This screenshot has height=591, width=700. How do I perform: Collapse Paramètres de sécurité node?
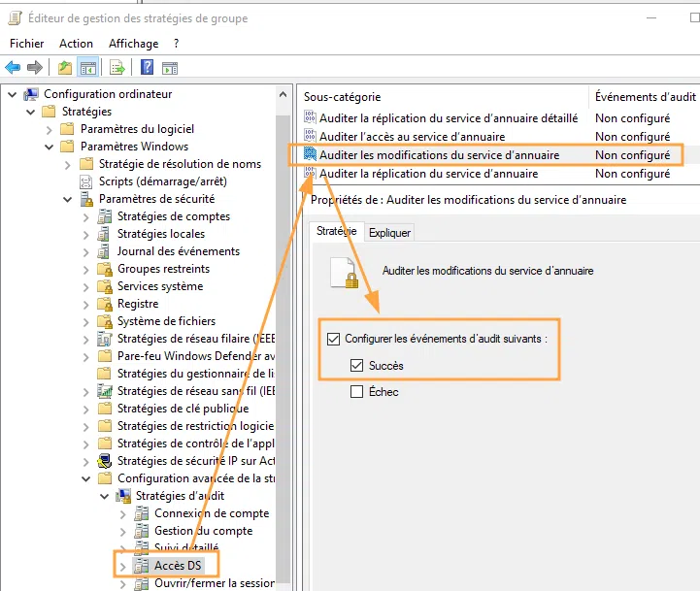click(x=67, y=200)
